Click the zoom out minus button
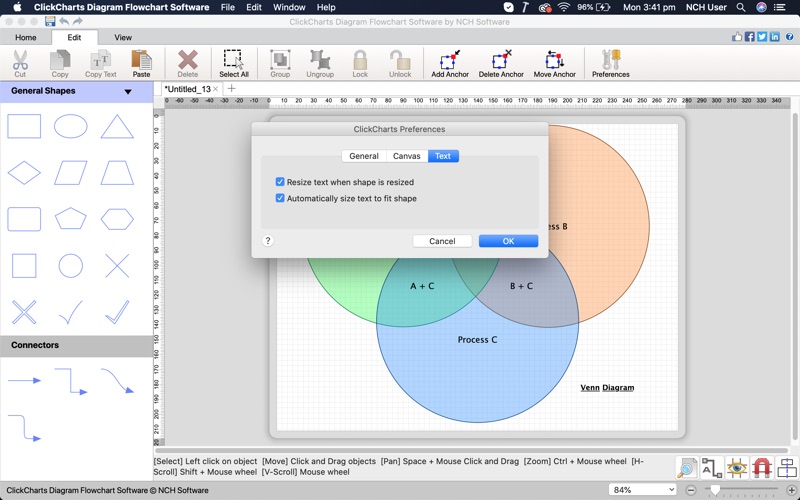Image resolution: width=800 pixels, height=500 pixels. click(x=690, y=490)
